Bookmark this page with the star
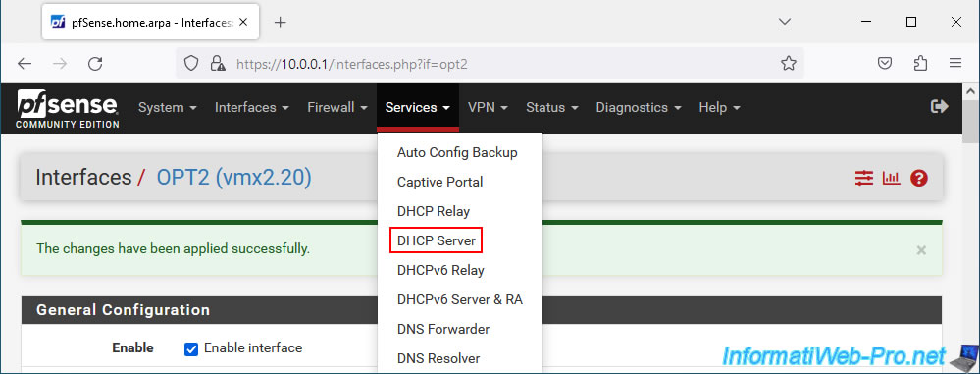Screen dimensions: 980x374 (x=789, y=63)
